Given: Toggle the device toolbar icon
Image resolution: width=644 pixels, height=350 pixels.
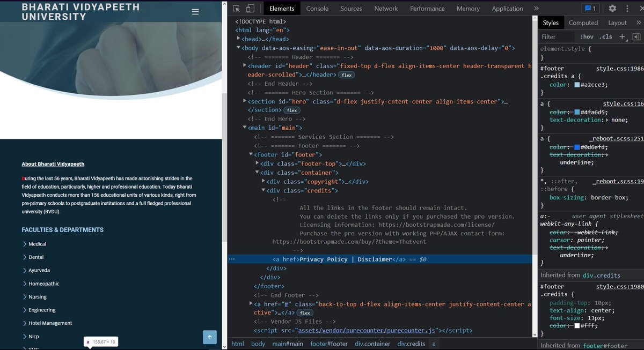Looking at the screenshot, I should [251, 9].
